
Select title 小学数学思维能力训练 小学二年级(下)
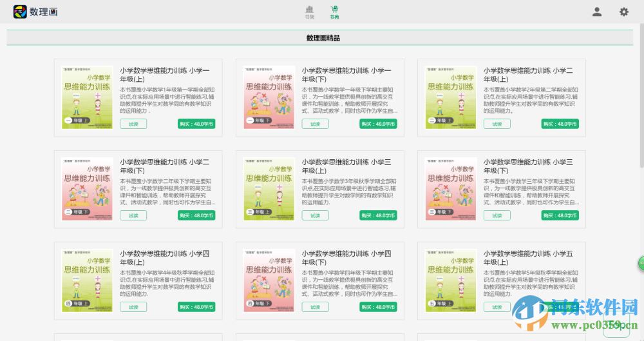coord(165,166)
